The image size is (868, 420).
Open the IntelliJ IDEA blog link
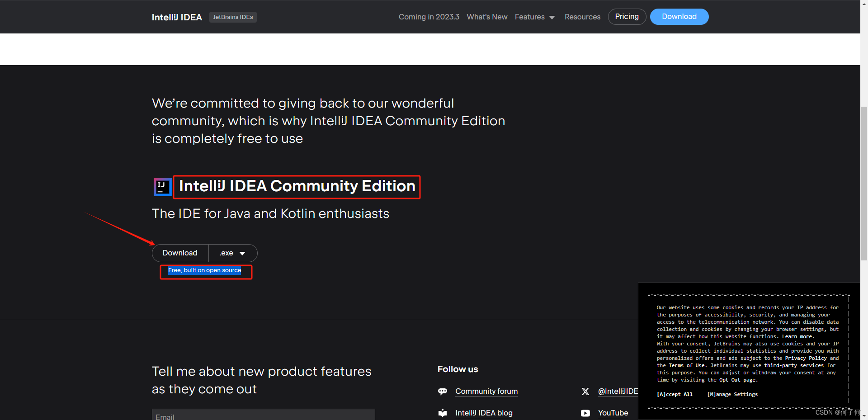(484, 413)
